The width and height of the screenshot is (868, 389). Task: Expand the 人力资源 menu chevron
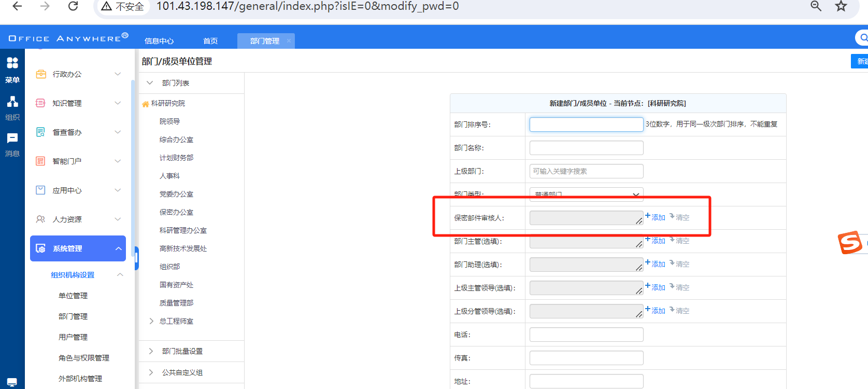pyautogui.click(x=118, y=219)
